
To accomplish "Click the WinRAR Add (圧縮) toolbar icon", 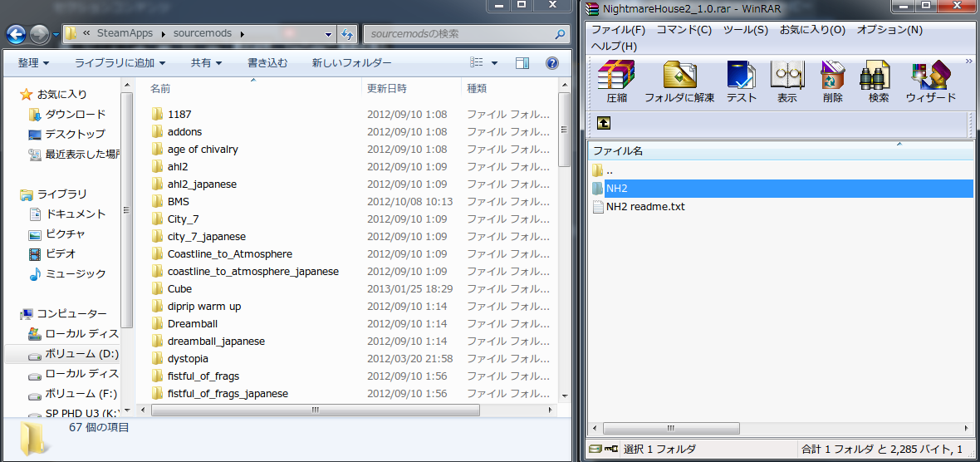I will point(616,76).
